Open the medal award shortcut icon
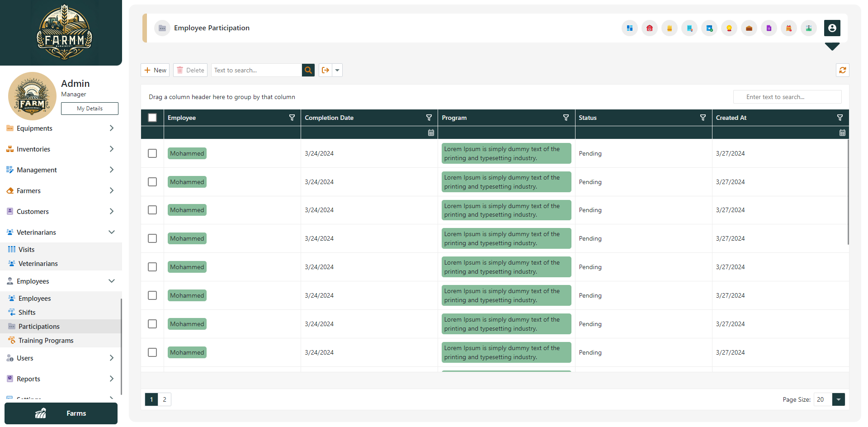This screenshot has height=427, width=868. pos(729,28)
